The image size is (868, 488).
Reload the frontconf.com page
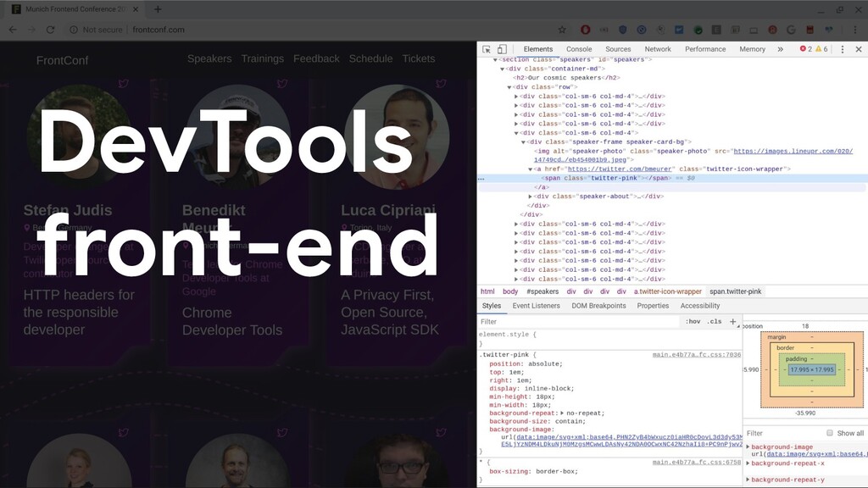(50, 30)
